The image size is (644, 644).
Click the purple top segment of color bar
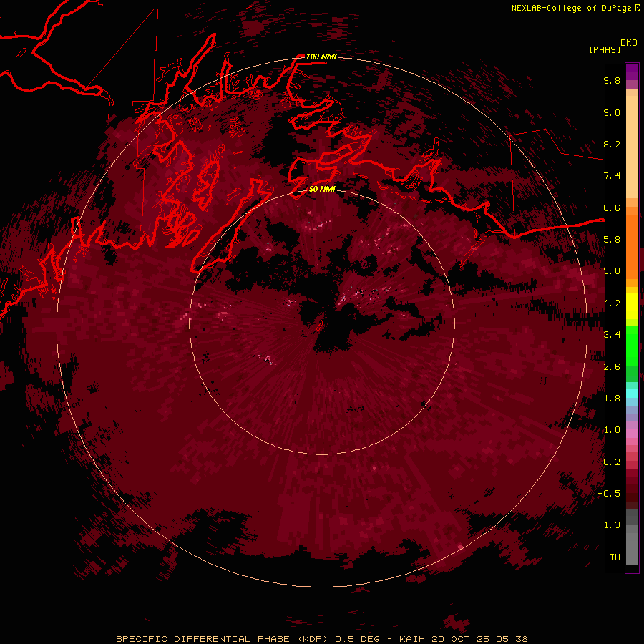pyautogui.click(x=632, y=72)
